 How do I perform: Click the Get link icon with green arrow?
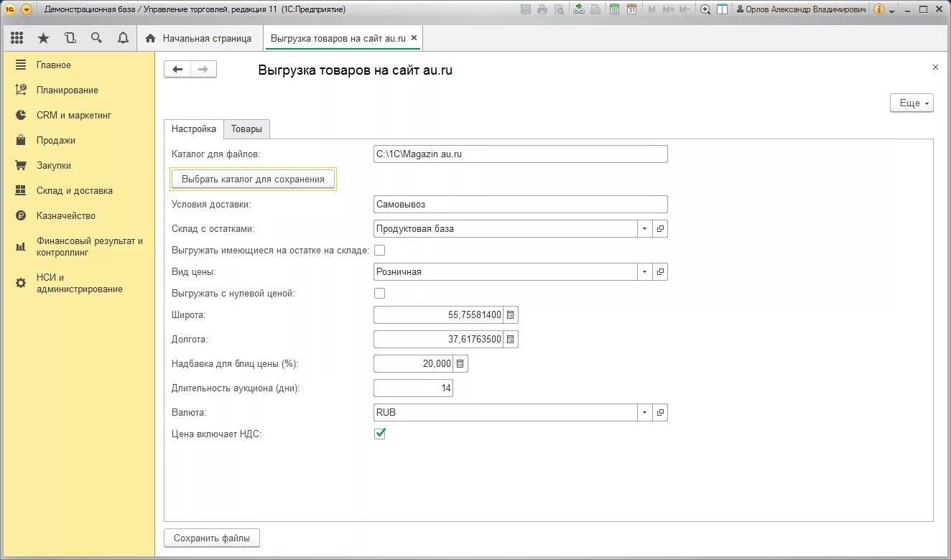pos(579,9)
